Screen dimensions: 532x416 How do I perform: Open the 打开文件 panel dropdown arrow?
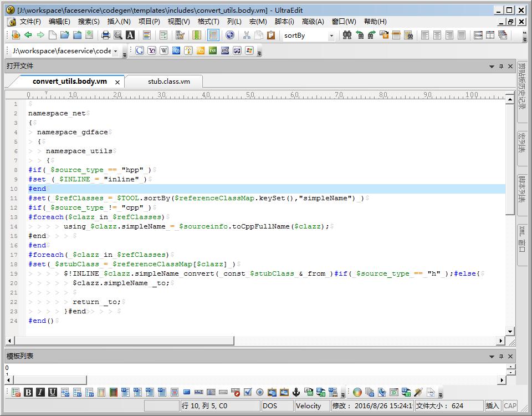[492, 67]
